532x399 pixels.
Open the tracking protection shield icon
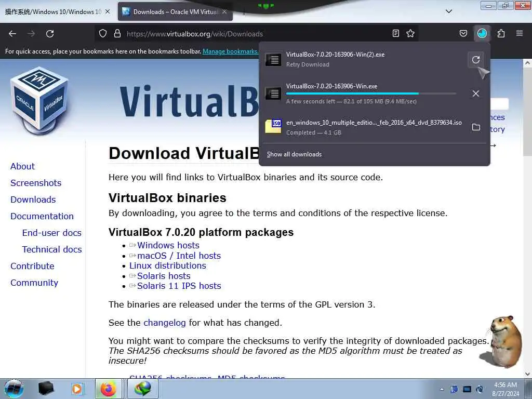pos(103,34)
